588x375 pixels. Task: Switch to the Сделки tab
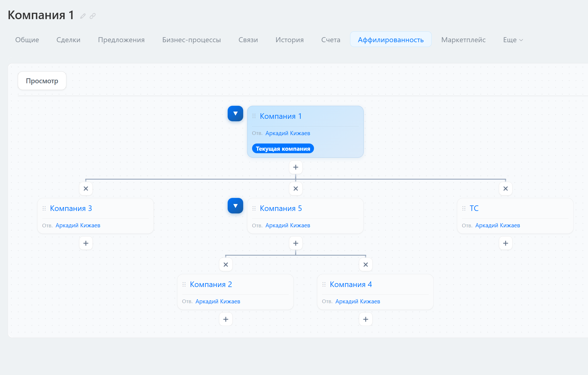pyautogui.click(x=68, y=40)
